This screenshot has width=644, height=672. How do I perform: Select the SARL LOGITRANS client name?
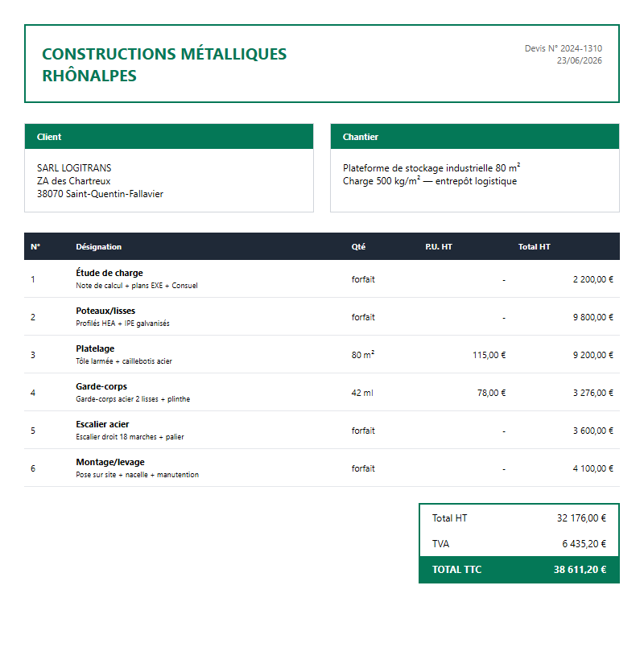pos(74,168)
